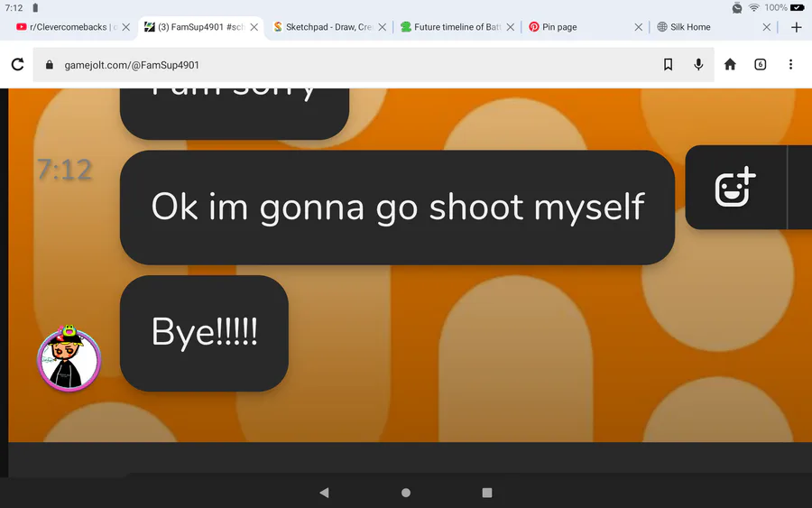
Task: Bookmark this page using the bookmark icon
Action: click(x=668, y=65)
